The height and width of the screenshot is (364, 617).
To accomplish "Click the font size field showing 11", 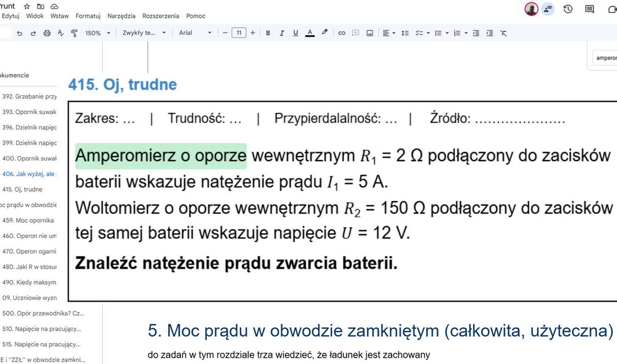I will point(239,33).
